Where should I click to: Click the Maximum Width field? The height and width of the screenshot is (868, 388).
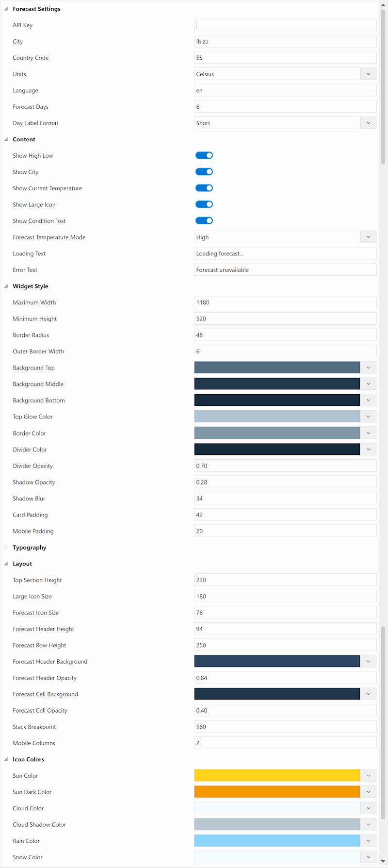point(285,302)
